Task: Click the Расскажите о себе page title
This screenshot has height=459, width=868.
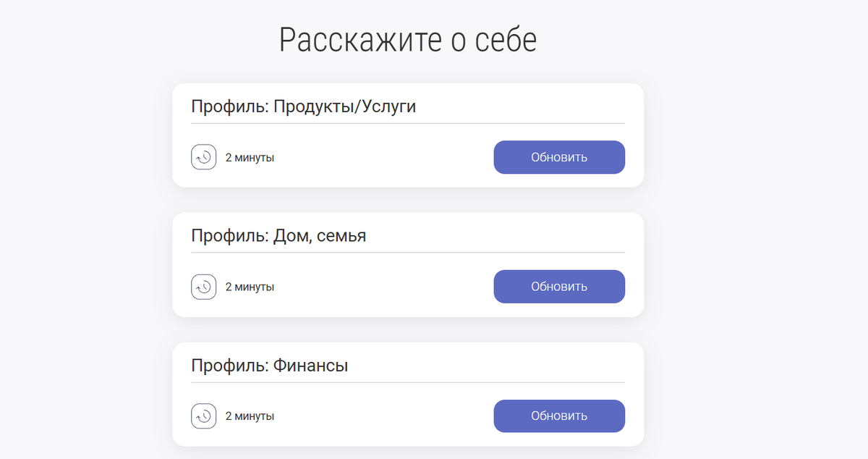Action: [407, 39]
